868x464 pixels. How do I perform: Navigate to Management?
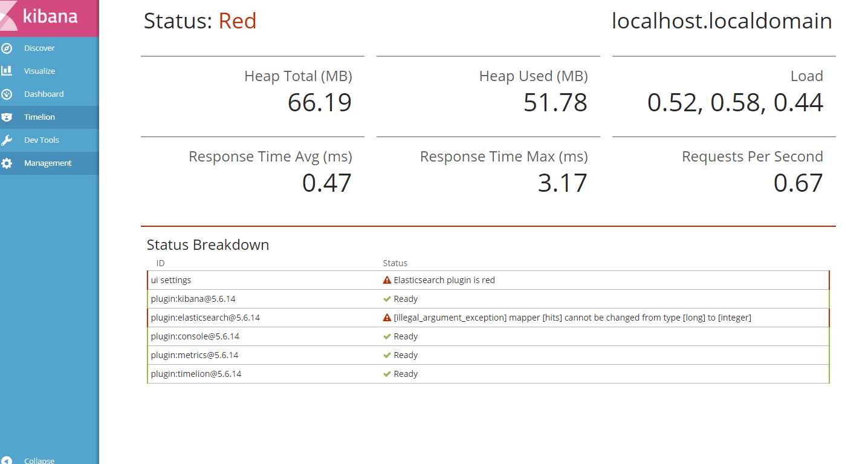tap(49, 163)
